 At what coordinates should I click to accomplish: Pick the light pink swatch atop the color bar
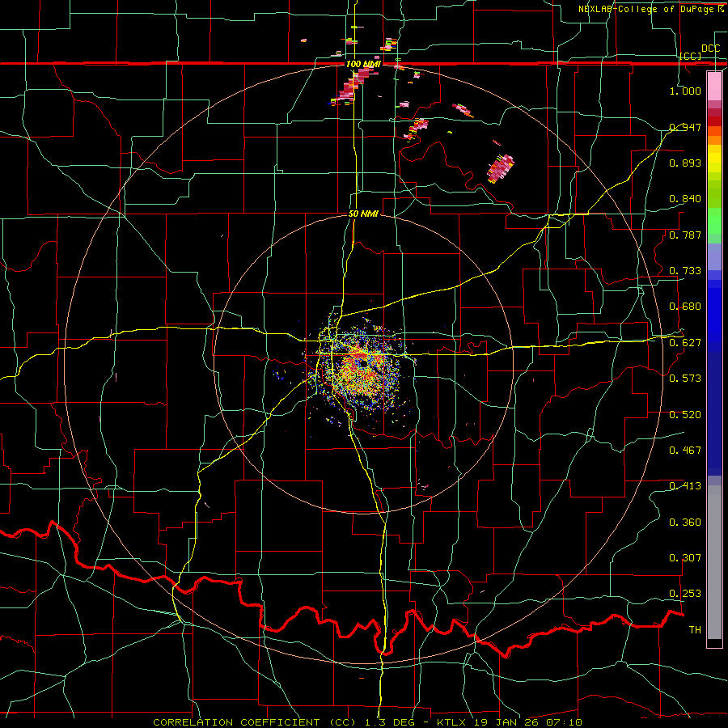click(x=714, y=86)
